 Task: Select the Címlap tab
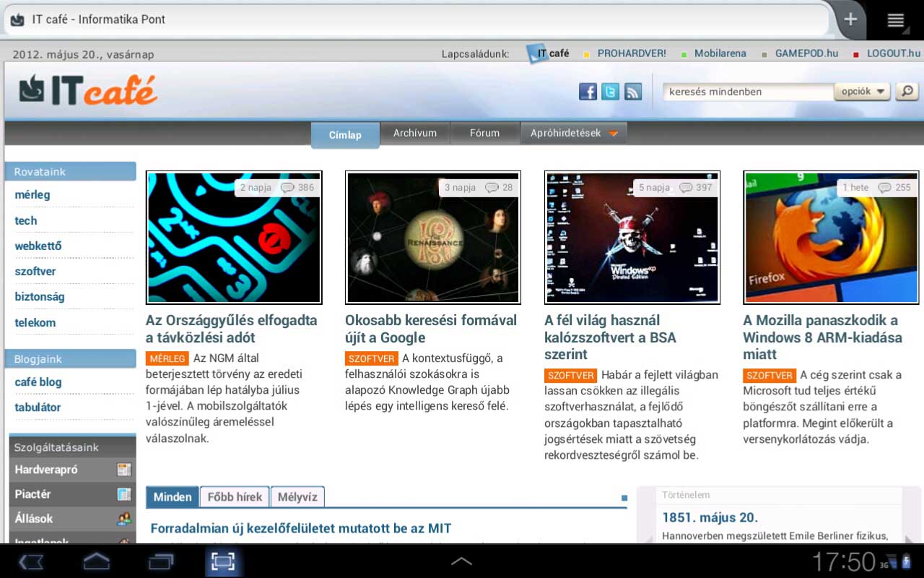point(345,135)
